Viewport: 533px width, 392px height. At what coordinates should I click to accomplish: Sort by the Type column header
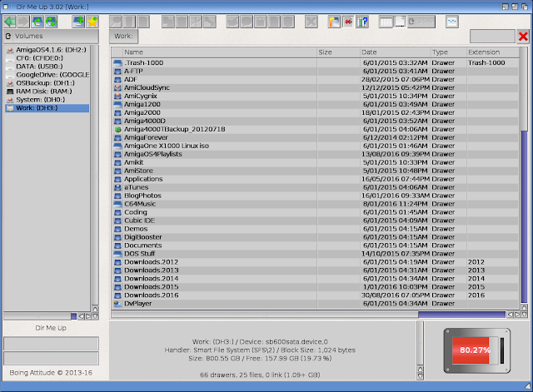coord(449,52)
